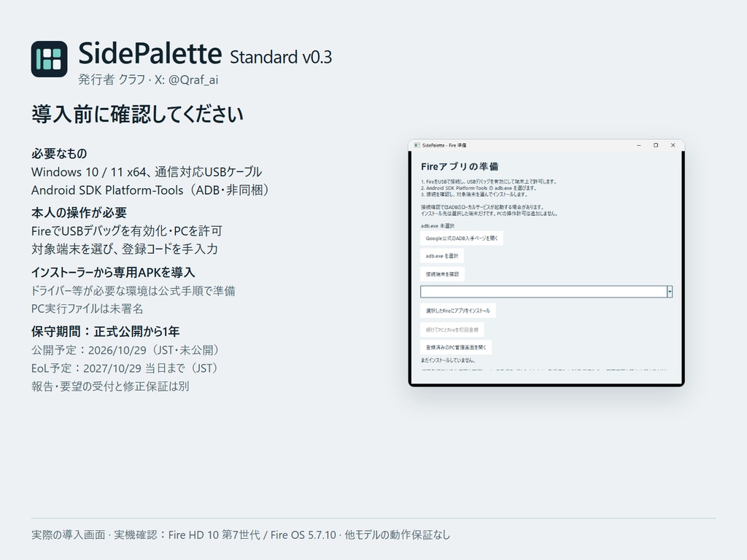Click the 'Standard v0.3' version text
The height and width of the screenshot is (560, 747).
281,57
